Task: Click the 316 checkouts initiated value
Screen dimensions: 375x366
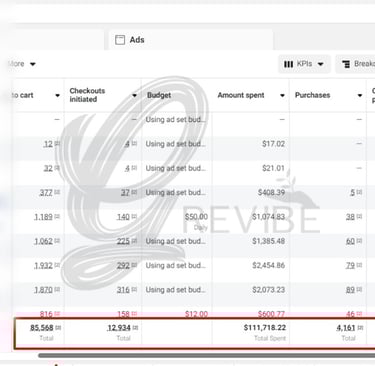Action: tap(123, 290)
